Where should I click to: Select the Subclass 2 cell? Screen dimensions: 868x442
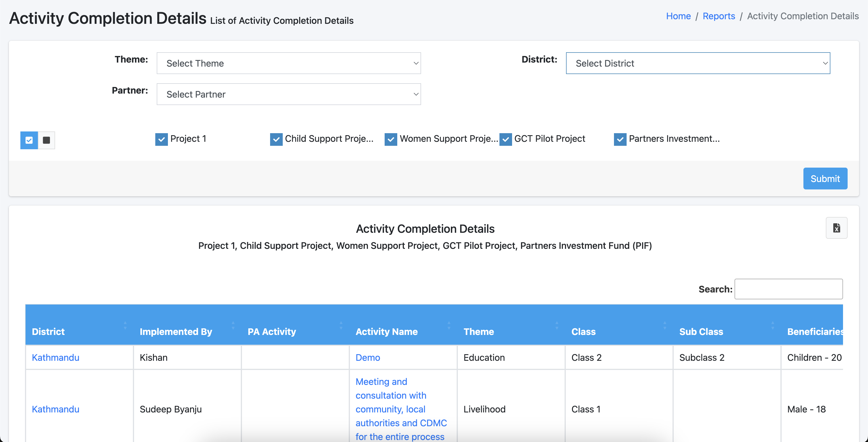tap(727, 357)
